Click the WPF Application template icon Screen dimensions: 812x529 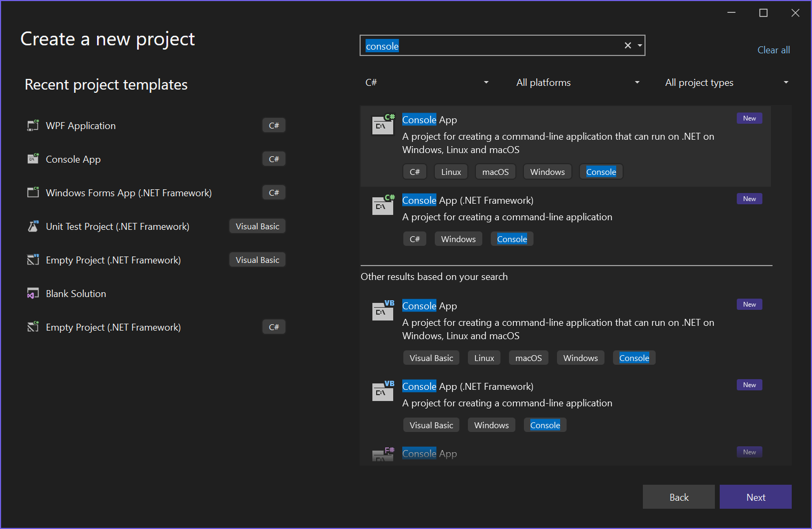[33, 125]
